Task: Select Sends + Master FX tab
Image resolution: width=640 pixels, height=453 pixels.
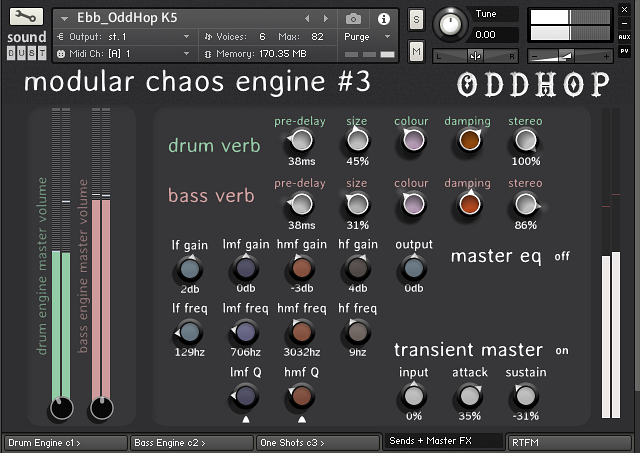Action: coord(443,441)
